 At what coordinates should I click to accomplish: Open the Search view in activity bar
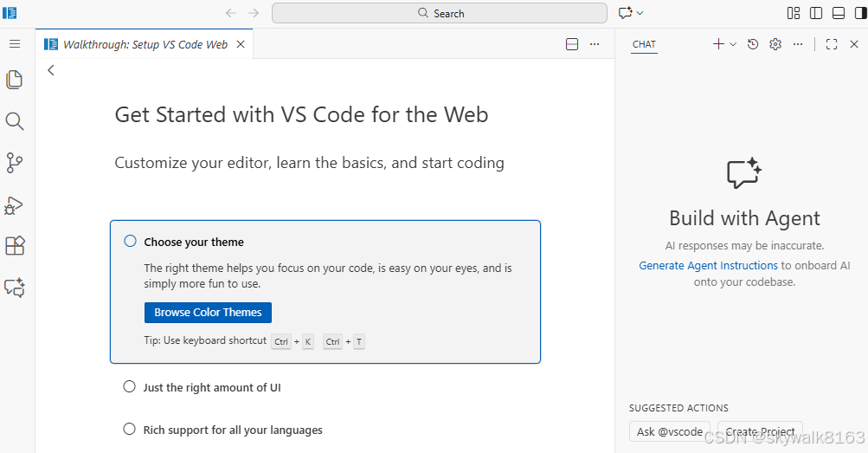(x=15, y=121)
